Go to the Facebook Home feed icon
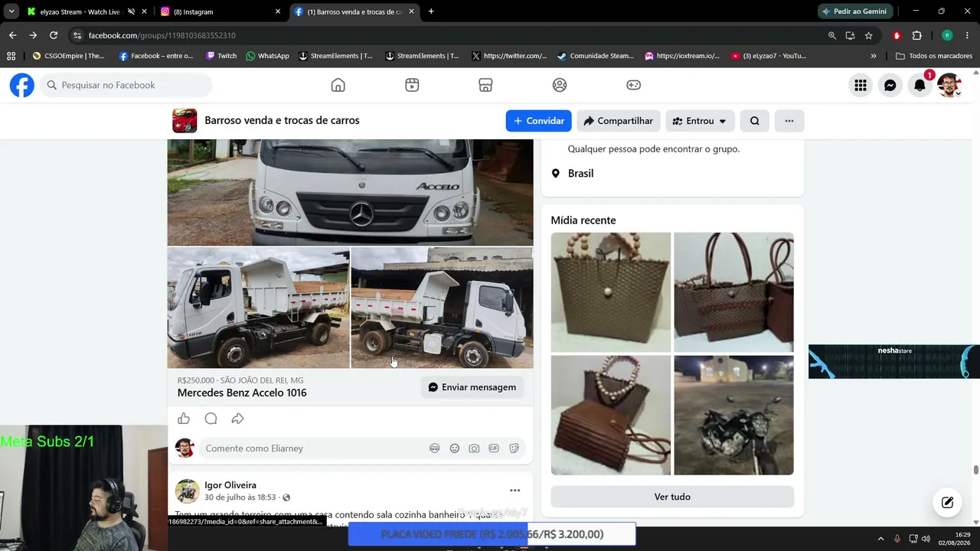Screen dimensions: 980x551 tap(338, 85)
